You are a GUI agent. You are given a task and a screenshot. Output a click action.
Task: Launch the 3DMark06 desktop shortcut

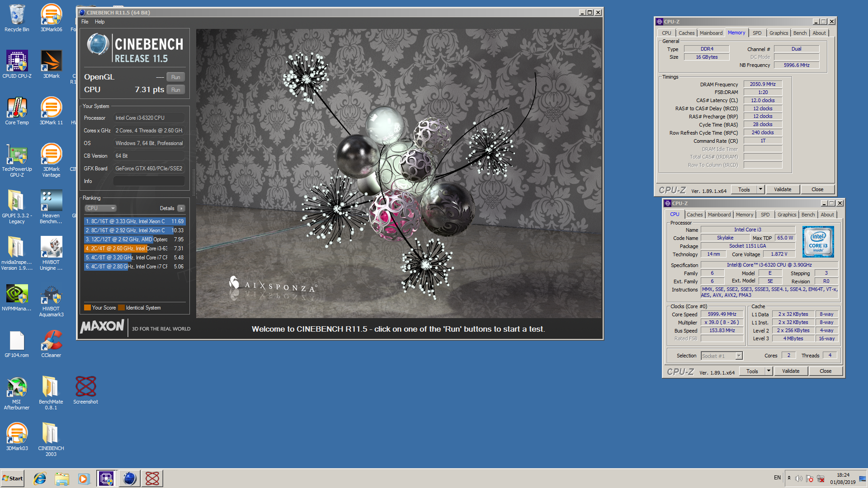point(51,18)
